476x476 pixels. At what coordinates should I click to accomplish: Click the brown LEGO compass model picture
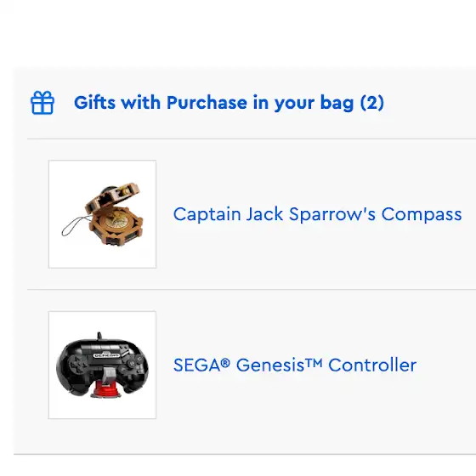tap(114, 214)
